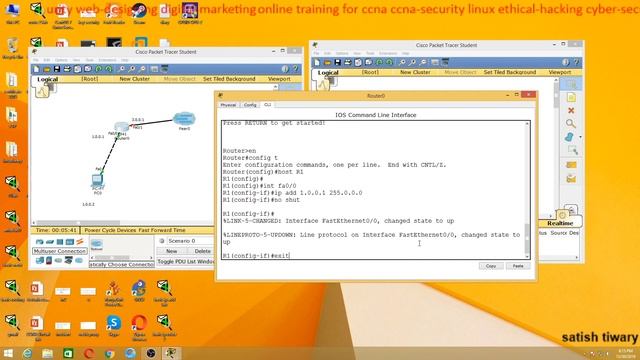
Task: Select End Devices category icon
Action: pyautogui.click(x=40, y=260)
